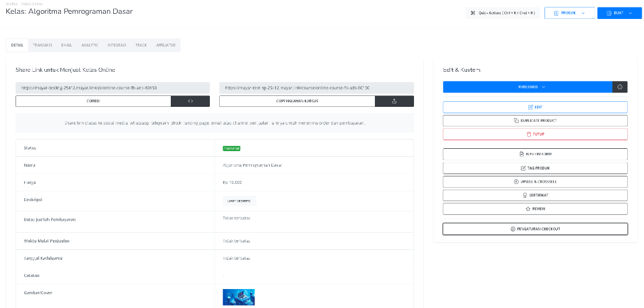Viewport: 644px width, 308px height.
Task: Open TAG PRODUK
Action: coord(535,168)
